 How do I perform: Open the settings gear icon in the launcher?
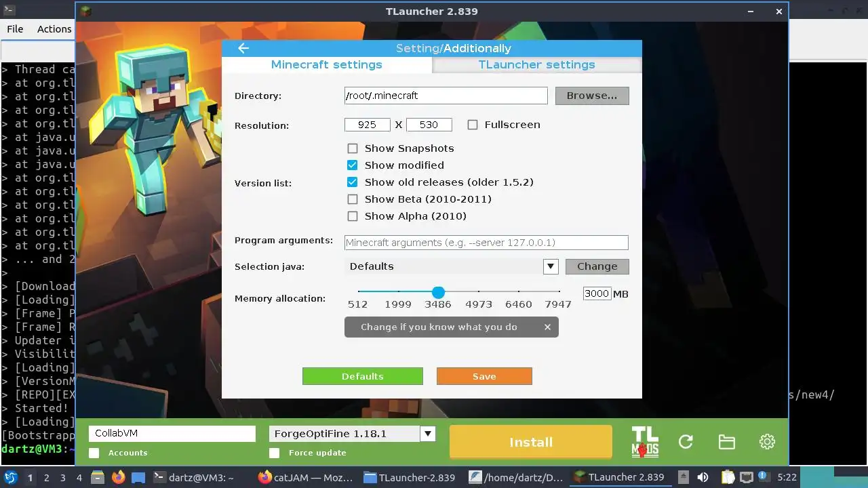[x=767, y=442]
